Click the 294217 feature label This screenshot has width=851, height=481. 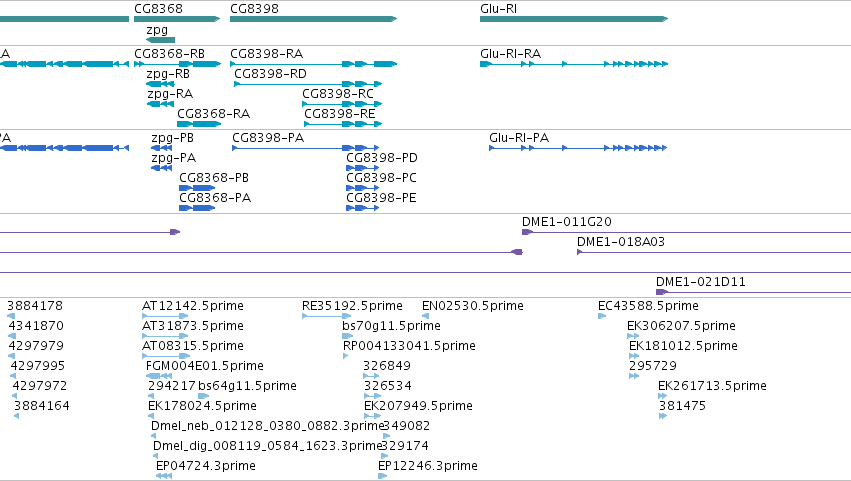(x=172, y=387)
